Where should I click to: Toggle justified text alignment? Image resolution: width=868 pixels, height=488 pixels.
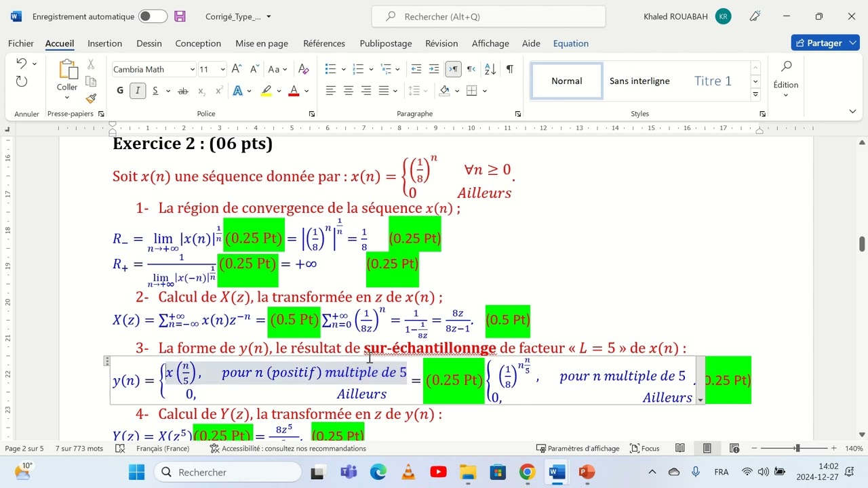(x=384, y=91)
